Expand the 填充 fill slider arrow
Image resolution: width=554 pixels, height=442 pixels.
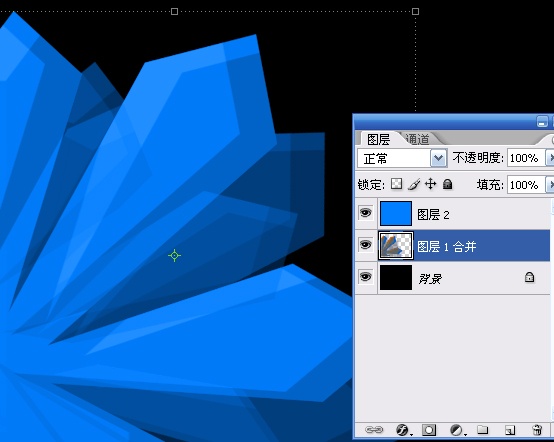(x=550, y=184)
